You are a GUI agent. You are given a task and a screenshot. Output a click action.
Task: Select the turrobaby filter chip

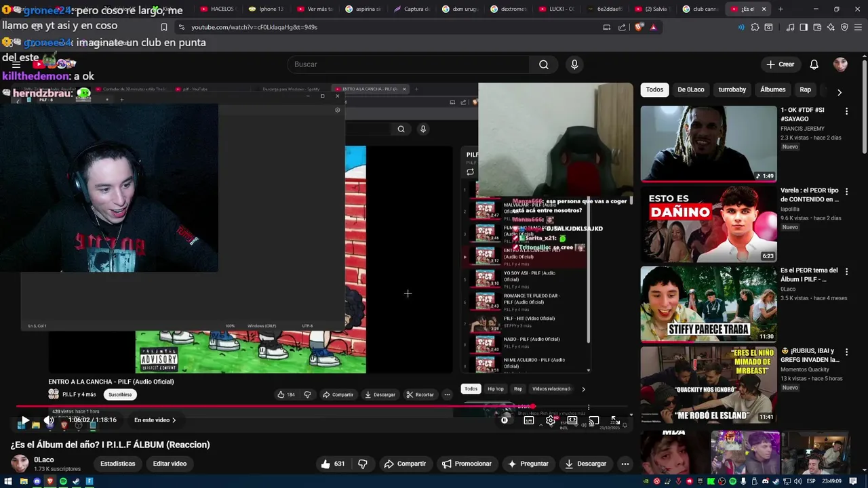[732, 89]
